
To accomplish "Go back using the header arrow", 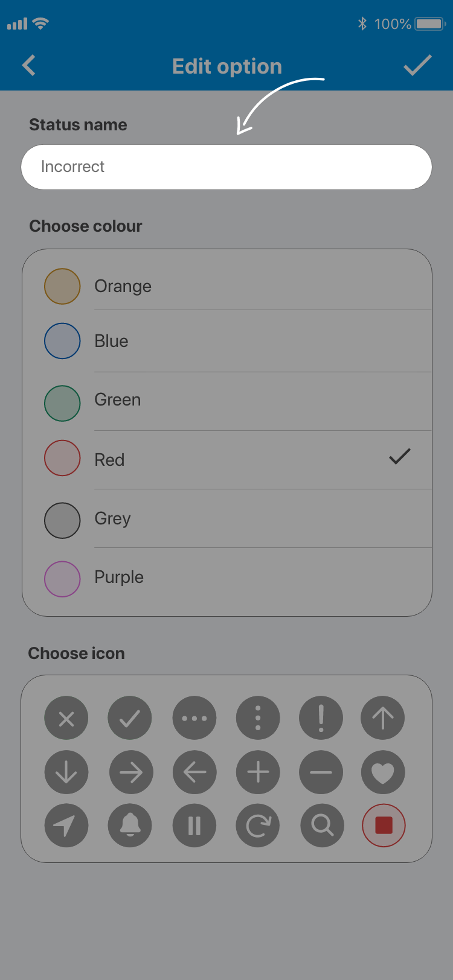I will 29,65.
